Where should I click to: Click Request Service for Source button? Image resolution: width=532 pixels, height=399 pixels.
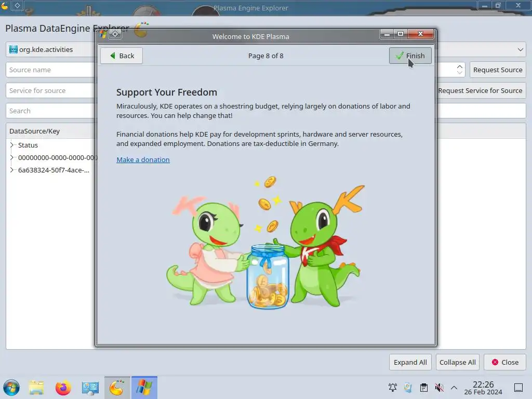click(x=480, y=90)
